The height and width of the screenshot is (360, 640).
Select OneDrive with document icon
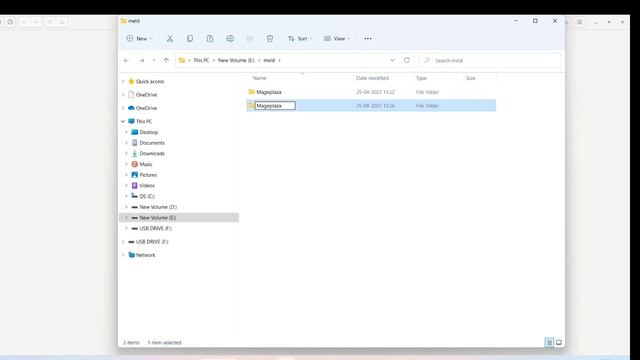click(x=146, y=95)
